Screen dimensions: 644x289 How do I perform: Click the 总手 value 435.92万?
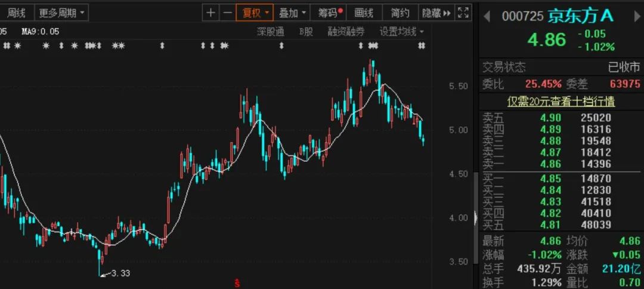coord(538,269)
